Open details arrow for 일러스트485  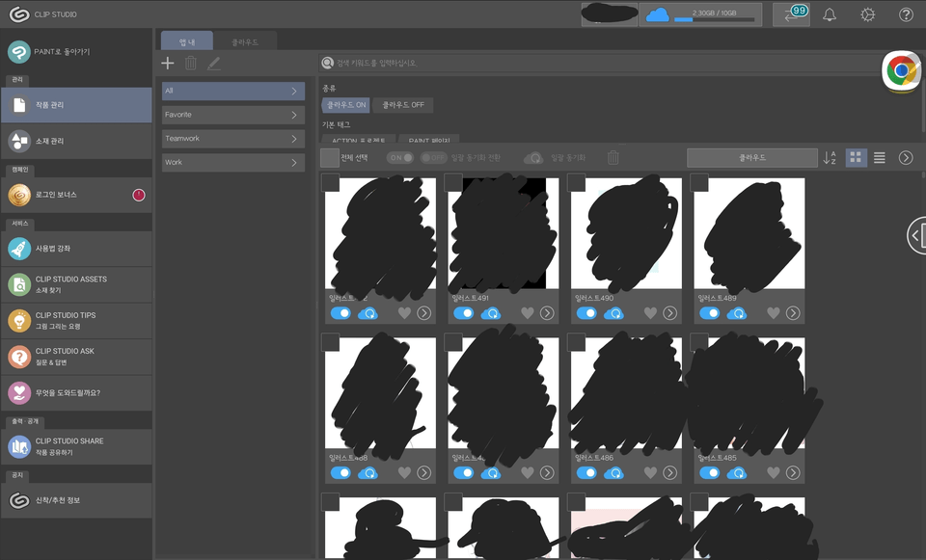click(x=793, y=472)
